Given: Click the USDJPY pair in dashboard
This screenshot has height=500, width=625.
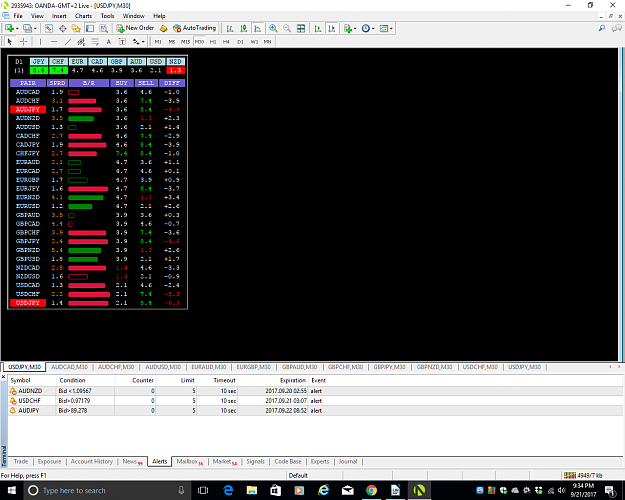Looking at the screenshot, I should 28,303.
